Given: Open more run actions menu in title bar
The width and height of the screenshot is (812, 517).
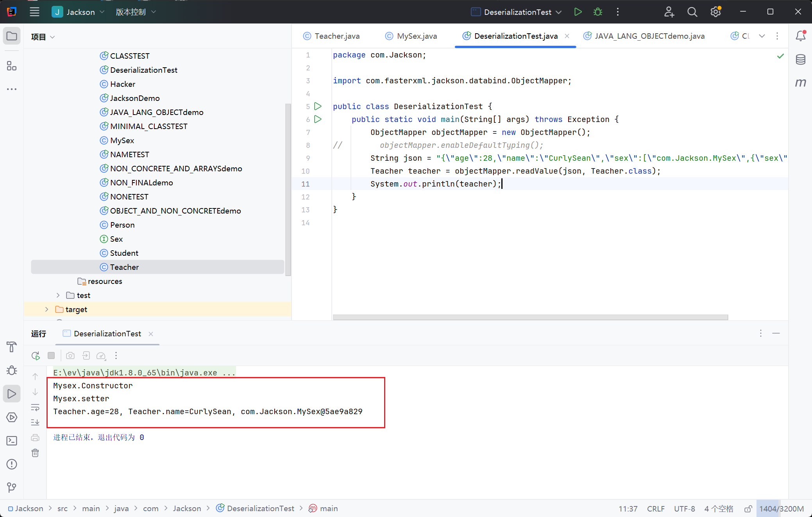Looking at the screenshot, I should (618, 12).
